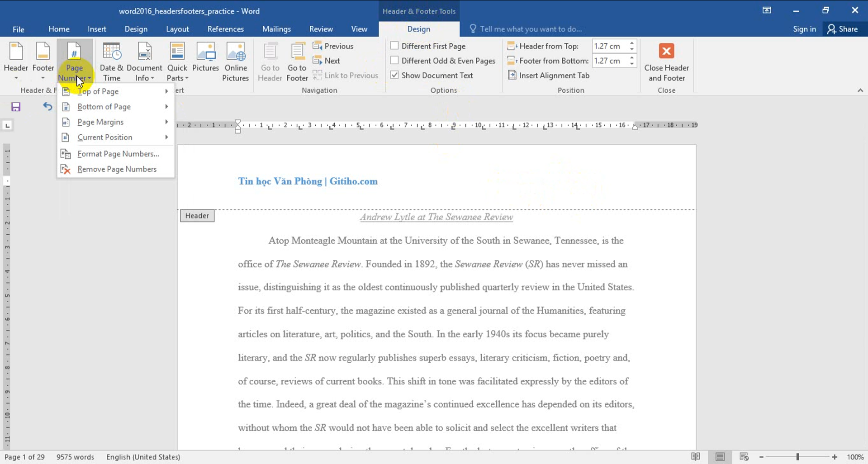Click the zoom slider handle
The image size is (868, 464).
pyautogui.click(x=797, y=457)
